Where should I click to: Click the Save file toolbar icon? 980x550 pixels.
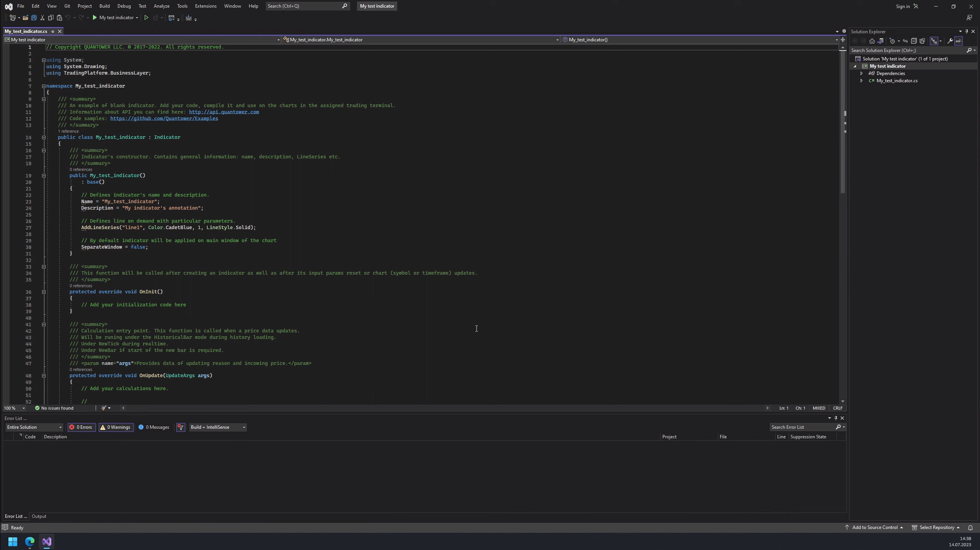(34, 18)
